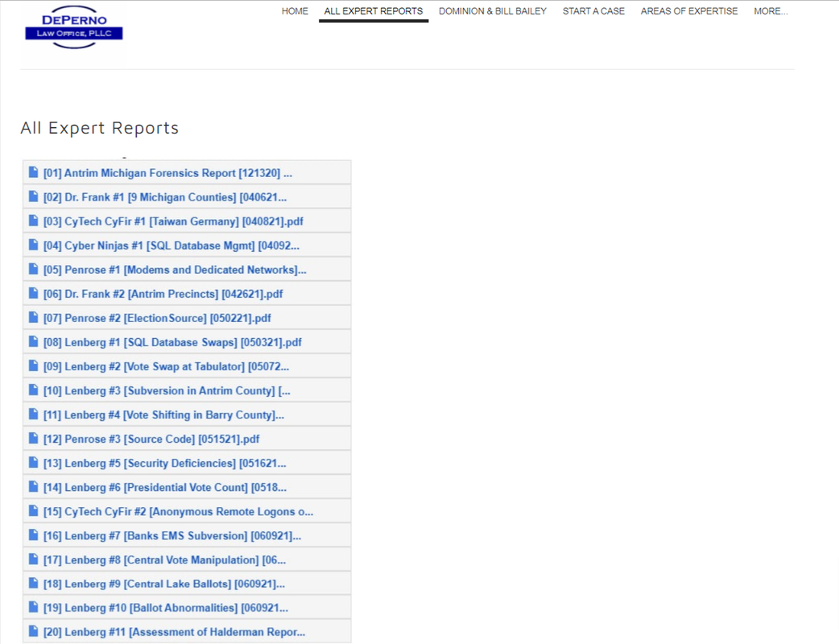This screenshot has height=644, width=839.
Task: Open [04] Cyber Ninjas #1 SQL Database Mgmt
Action: pos(172,246)
